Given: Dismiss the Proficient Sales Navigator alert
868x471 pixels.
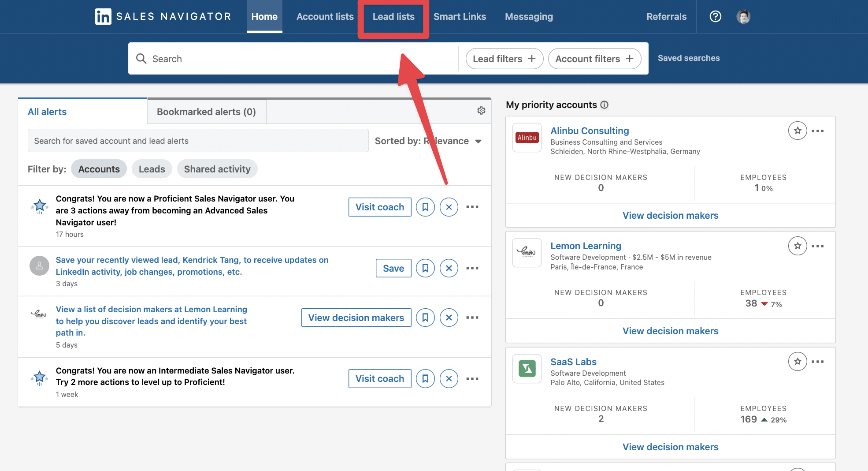Looking at the screenshot, I should 449,207.
